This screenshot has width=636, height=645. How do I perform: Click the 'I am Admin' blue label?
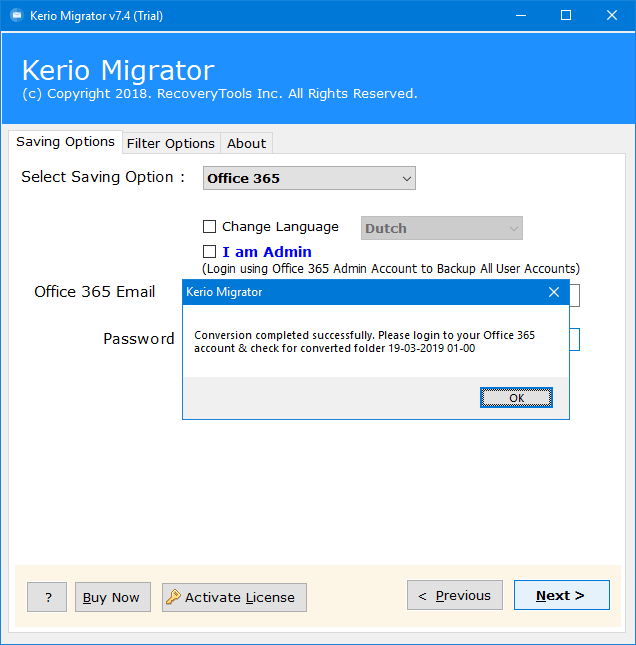click(267, 252)
